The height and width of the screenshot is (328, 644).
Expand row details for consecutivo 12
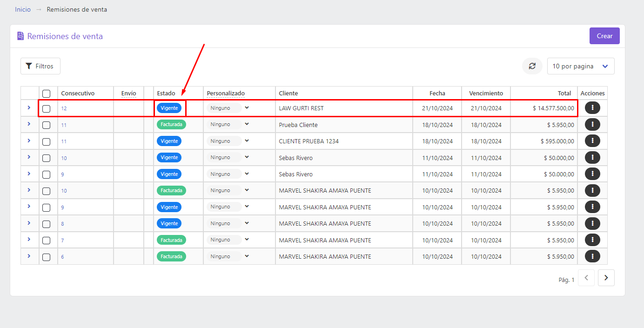[x=29, y=107]
